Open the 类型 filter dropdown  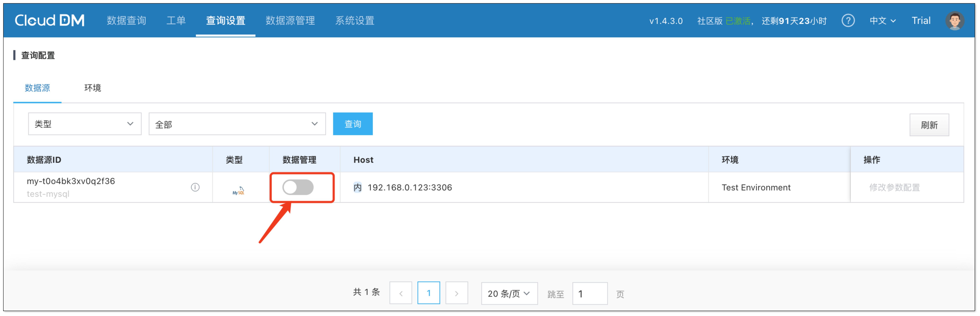[84, 124]
